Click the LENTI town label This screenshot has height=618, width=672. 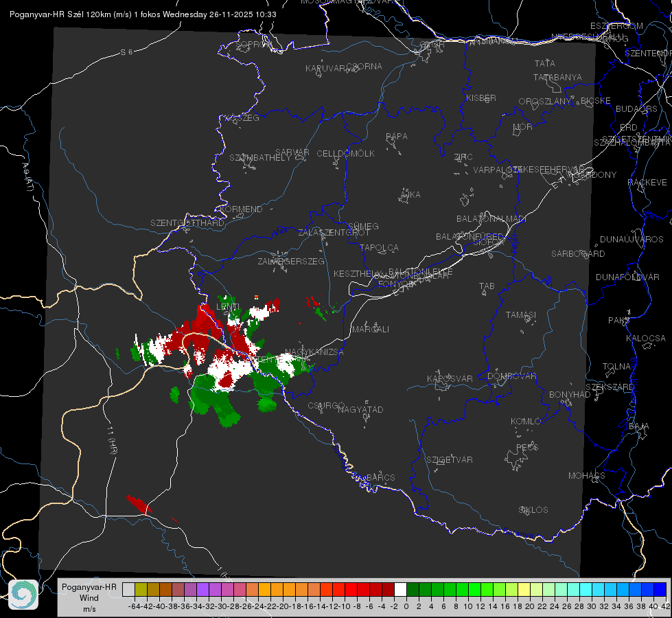(x=228, y=307)
